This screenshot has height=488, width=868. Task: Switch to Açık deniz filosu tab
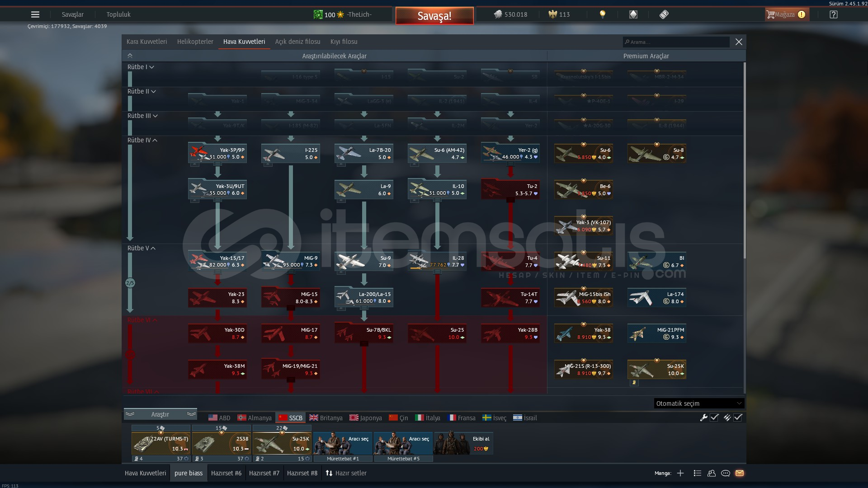(297, 42)
